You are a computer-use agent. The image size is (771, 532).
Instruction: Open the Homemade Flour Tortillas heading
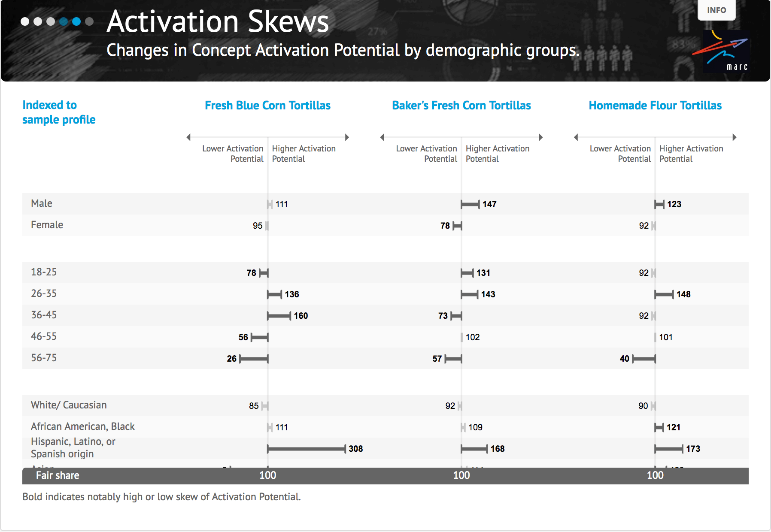coord(655,106)
